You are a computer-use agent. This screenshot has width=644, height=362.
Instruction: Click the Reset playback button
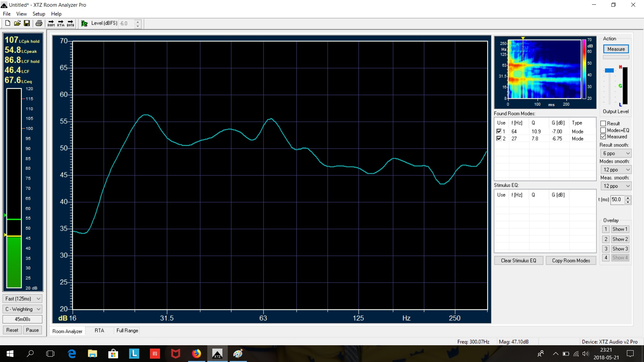tap(12, 330)
